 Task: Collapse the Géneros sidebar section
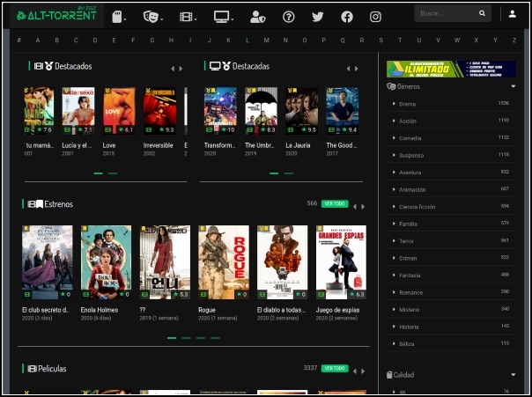(x=513, y=86)
